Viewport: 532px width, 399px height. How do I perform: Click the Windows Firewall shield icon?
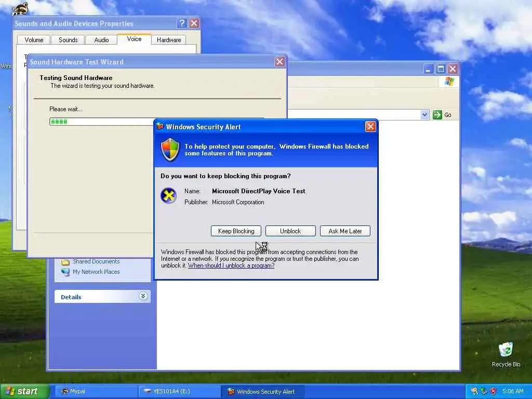coord(170,150)
